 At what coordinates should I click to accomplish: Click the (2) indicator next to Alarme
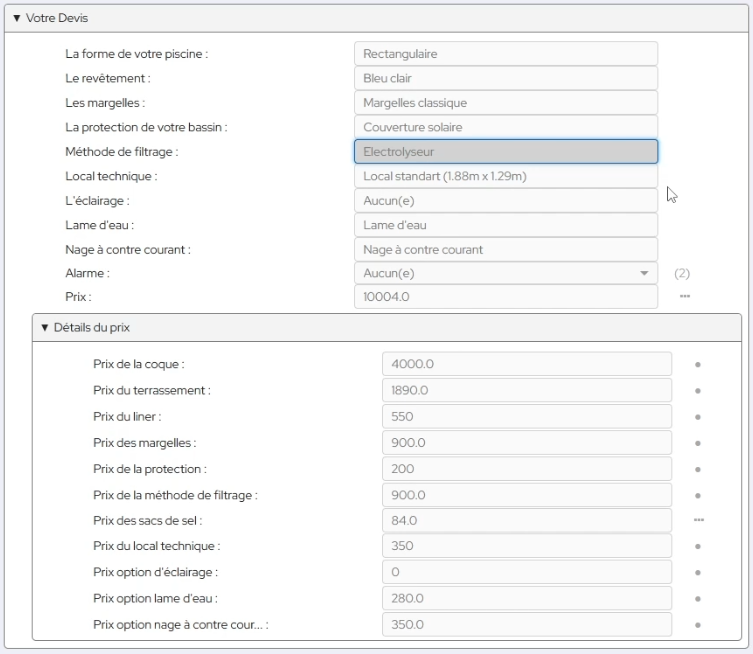tap(682, 273)
